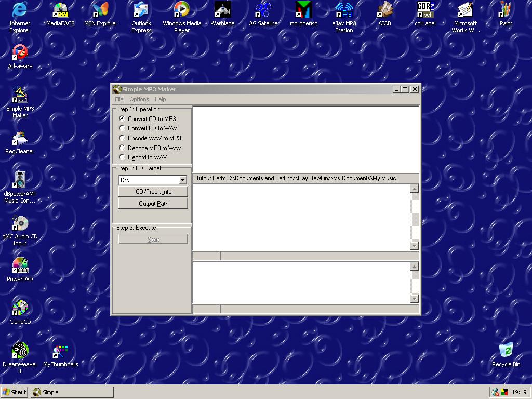Open the Warblade desktop icon

click(x=222, y=10)
